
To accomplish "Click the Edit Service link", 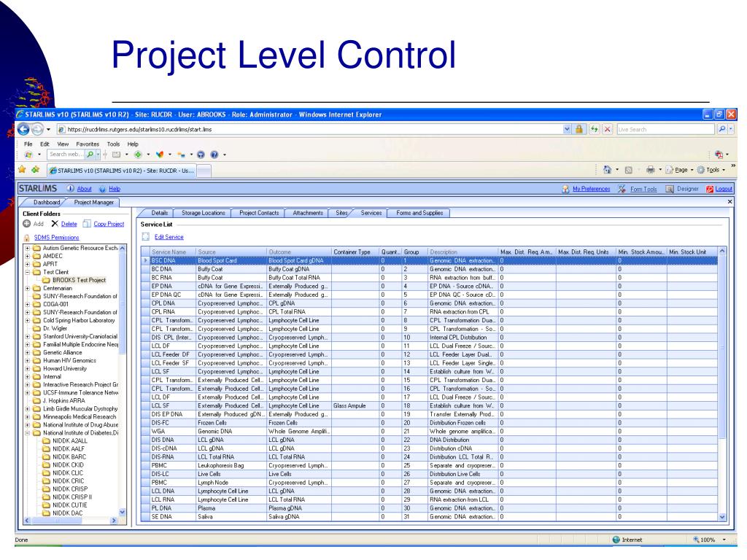I will point(169,237).
